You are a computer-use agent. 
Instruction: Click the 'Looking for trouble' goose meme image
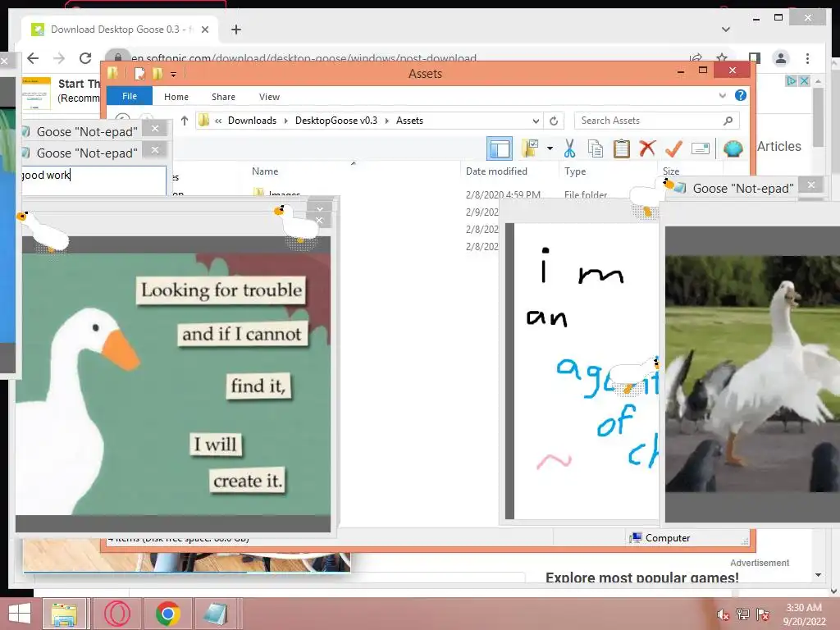pyautogui.click(x=173, y=384)
